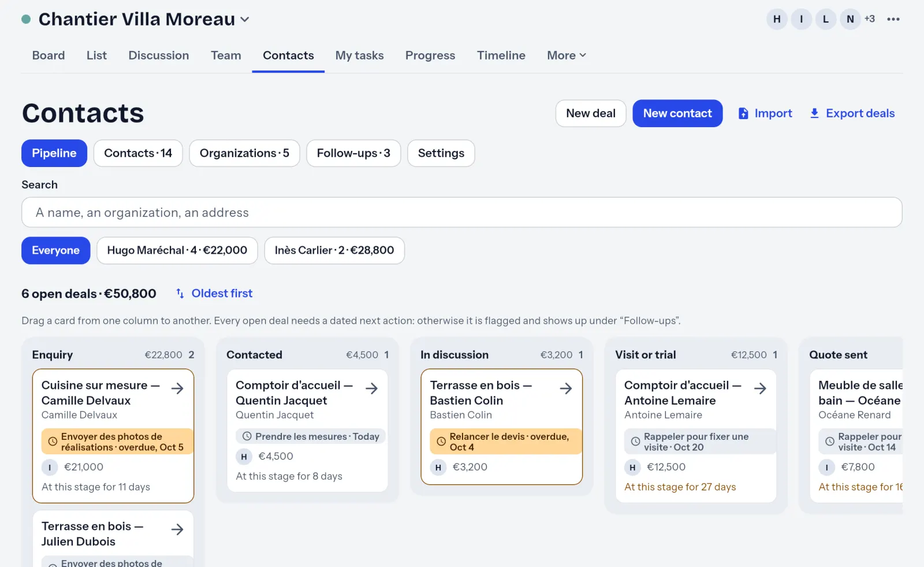
Task: Go to the My tasks tab
Action: point(359,55)
